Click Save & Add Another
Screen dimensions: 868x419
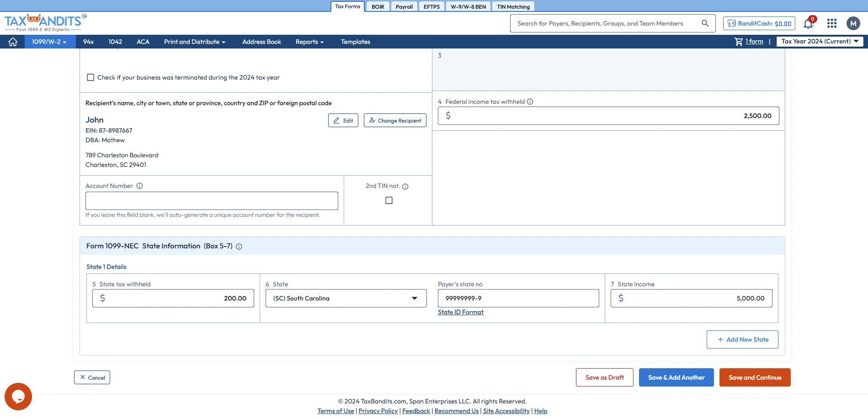(x=676, y=377)
